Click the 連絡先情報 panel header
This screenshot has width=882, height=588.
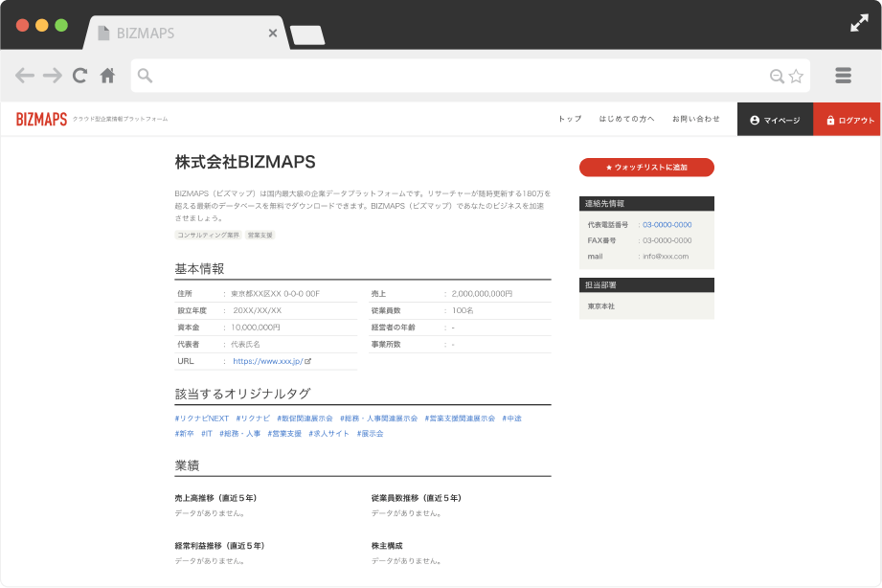point(646,204)
